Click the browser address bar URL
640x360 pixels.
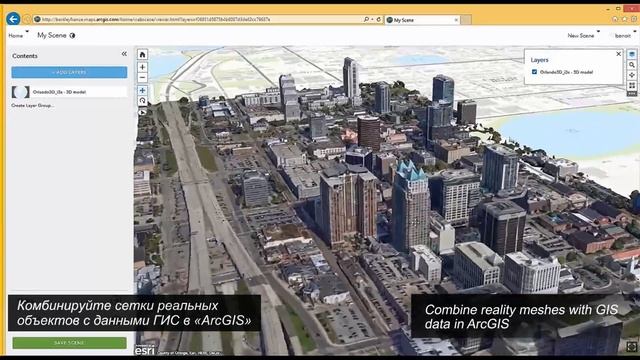(x=156, y=19)
